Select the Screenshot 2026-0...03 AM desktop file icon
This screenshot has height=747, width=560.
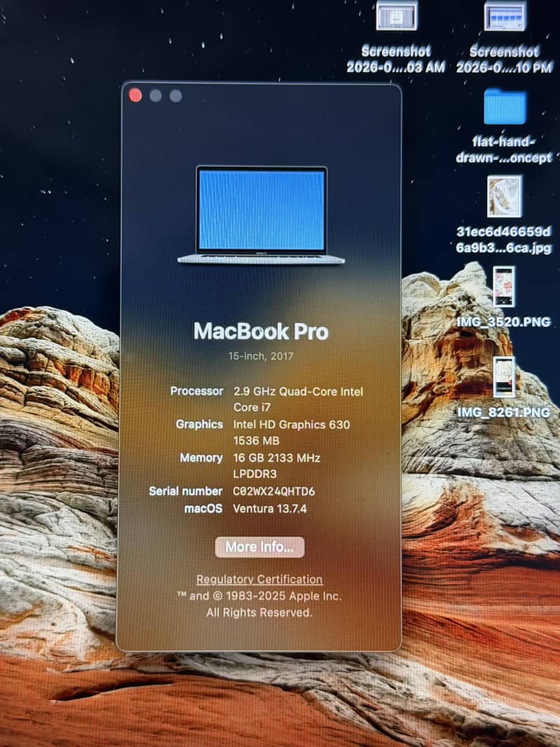click(397, 15)
